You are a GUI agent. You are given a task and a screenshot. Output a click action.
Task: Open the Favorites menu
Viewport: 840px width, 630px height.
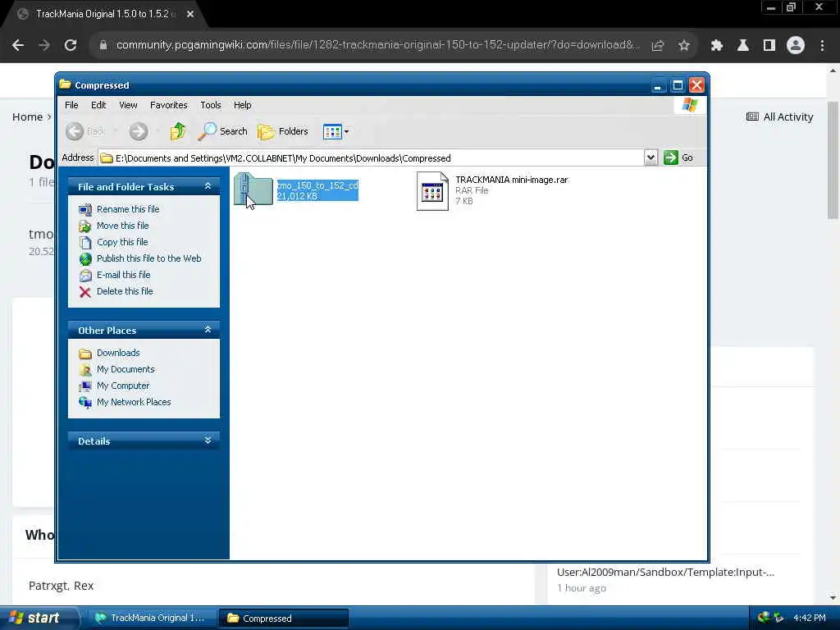pos(169,105)
